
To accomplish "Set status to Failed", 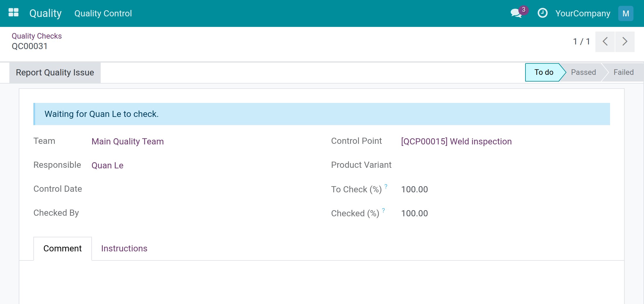I will [x=624, y=72].
